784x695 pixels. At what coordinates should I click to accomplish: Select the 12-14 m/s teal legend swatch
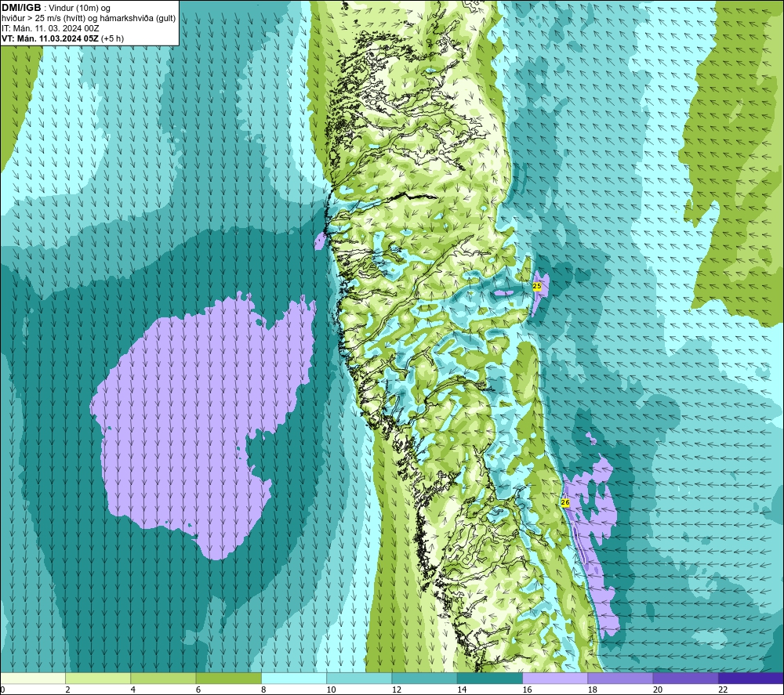(x=424, y=678)
